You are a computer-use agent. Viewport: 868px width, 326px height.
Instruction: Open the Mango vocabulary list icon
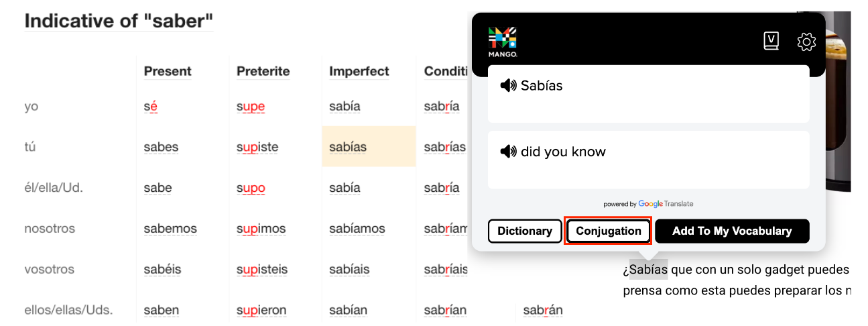(771, 41)
